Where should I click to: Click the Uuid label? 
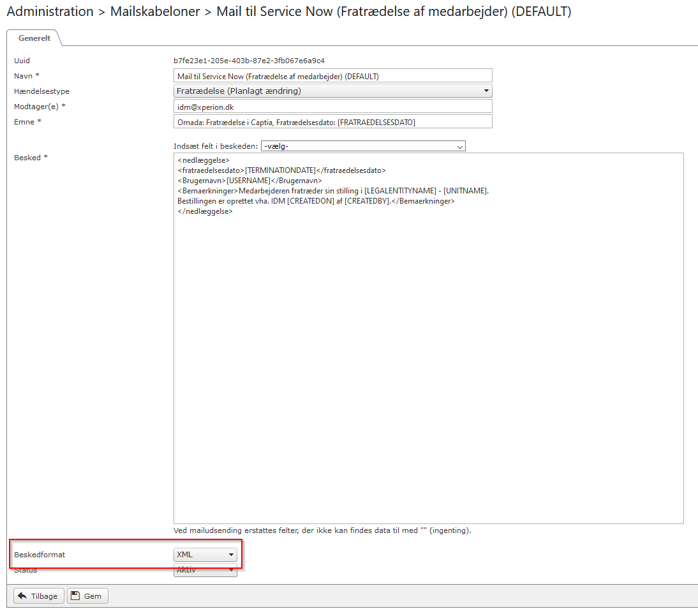tap(22, 61)
